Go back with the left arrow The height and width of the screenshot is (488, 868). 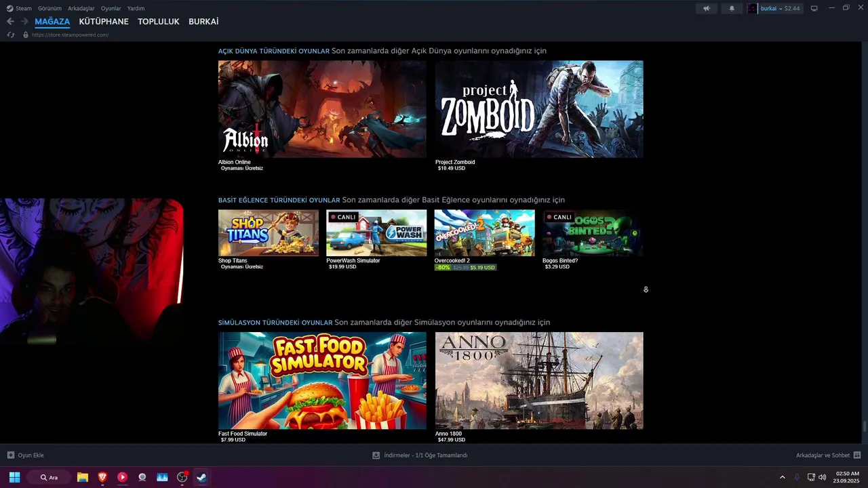pos(10,22)
